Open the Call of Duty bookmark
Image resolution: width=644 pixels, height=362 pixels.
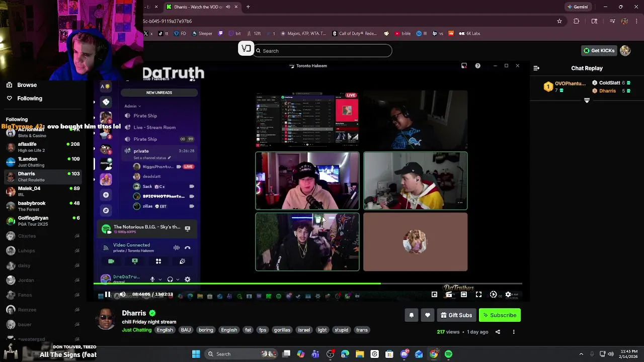point(354,34)
